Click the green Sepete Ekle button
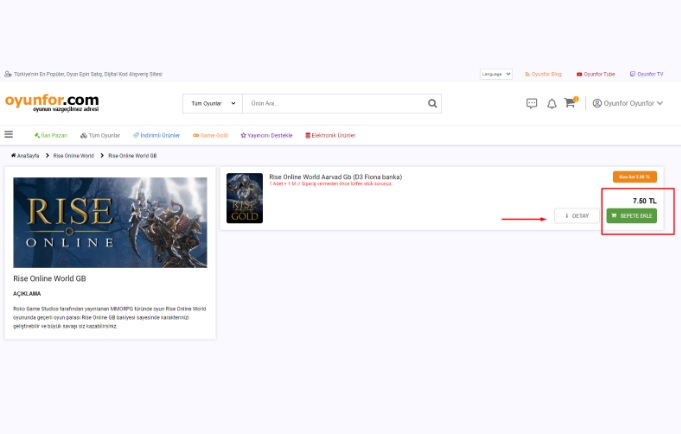681x434 pixels. tap(631, 215)
